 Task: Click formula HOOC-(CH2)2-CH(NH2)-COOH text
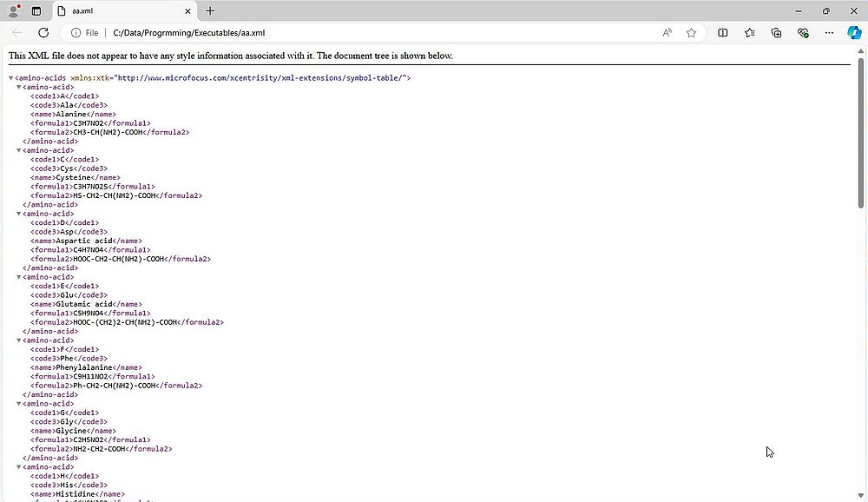tap(125, 322)
